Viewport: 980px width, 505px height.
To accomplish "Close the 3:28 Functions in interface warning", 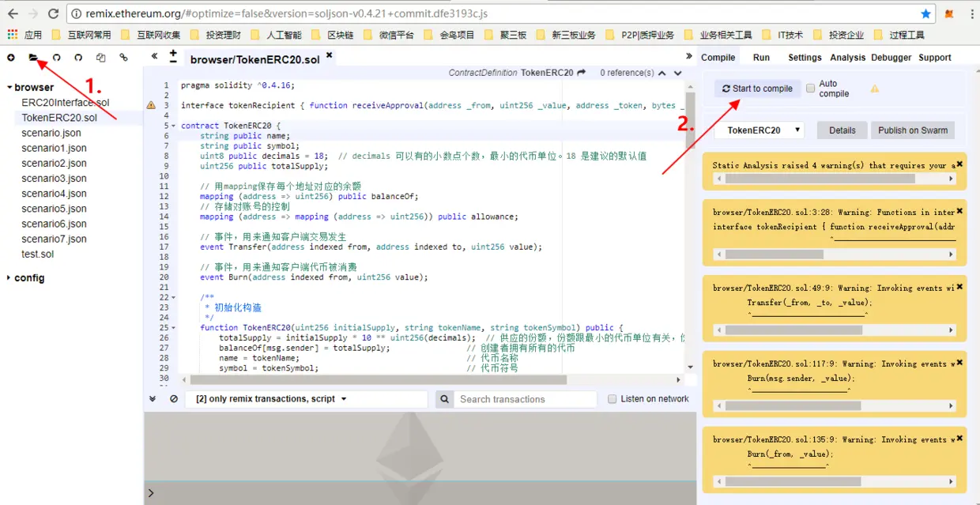I will [x=959, y=211].
